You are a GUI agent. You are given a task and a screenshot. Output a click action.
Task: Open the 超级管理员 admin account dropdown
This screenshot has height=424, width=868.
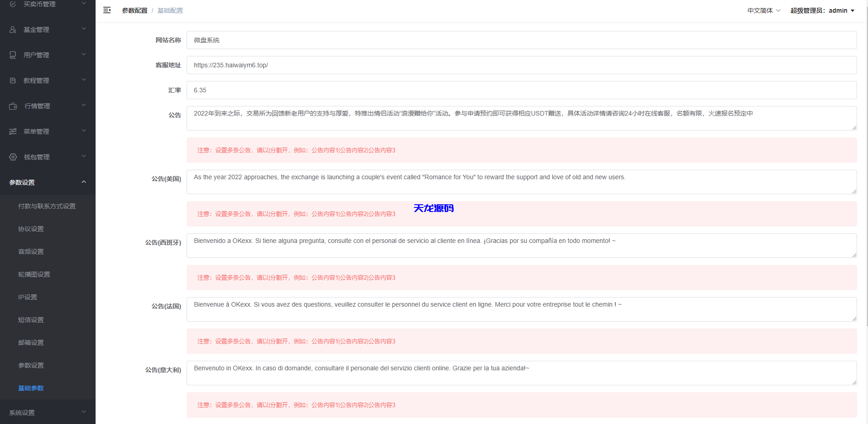pos(822,10)
